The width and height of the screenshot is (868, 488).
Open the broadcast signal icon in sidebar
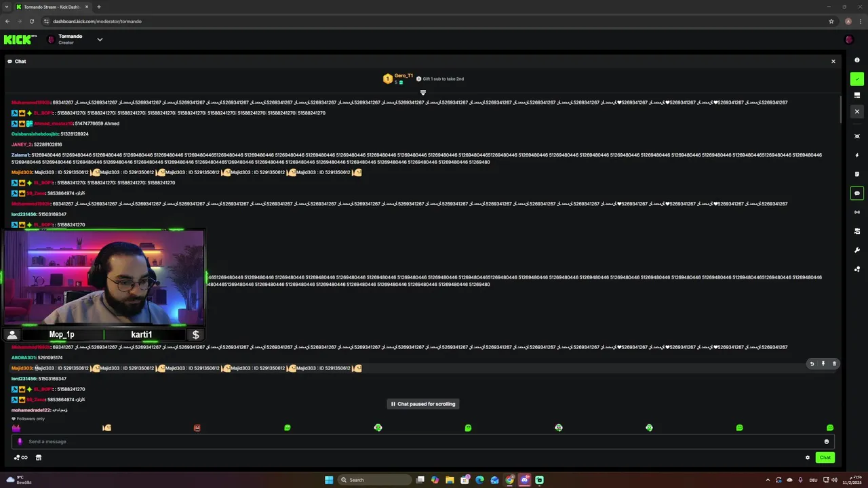click(x=856, y=212)
